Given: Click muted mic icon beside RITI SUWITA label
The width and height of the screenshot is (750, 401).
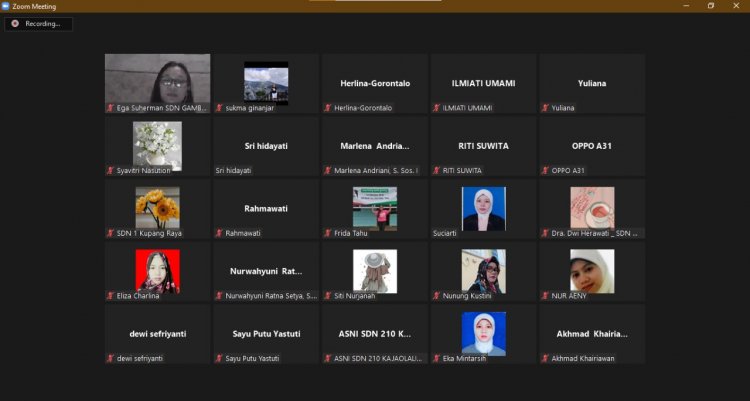Looking at the screenshot, I should pyautogui.click(x=436, y=171).
